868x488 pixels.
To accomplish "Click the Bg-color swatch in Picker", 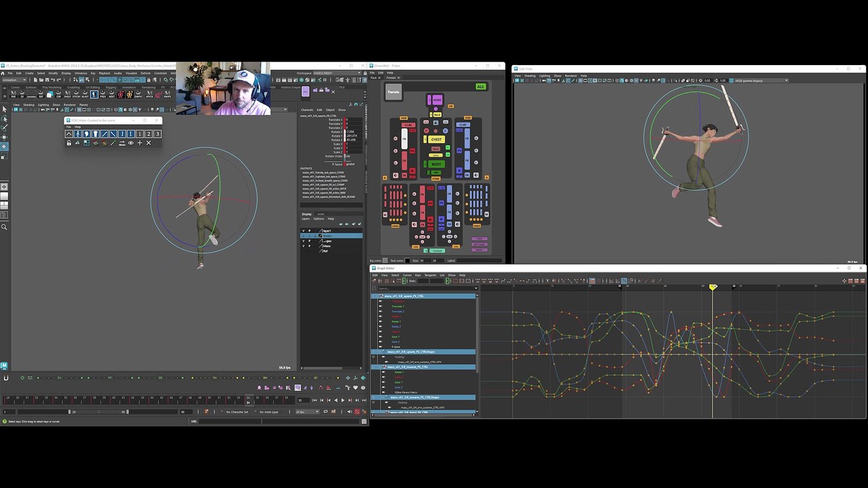I will coord(386,260).
